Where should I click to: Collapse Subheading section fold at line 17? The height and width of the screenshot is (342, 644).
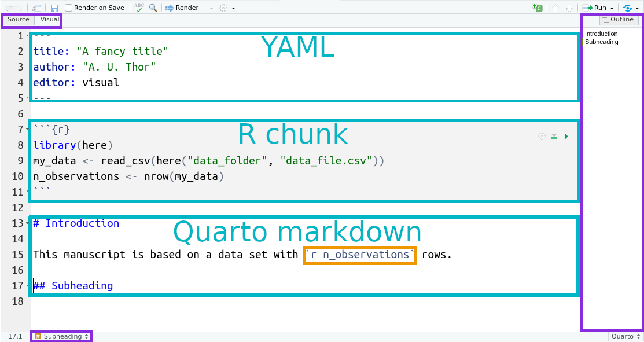(x=27, y=286)
